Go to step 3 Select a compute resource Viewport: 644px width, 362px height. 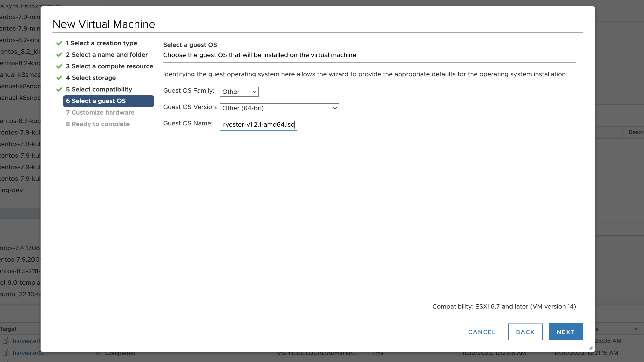tap(110, 66)
